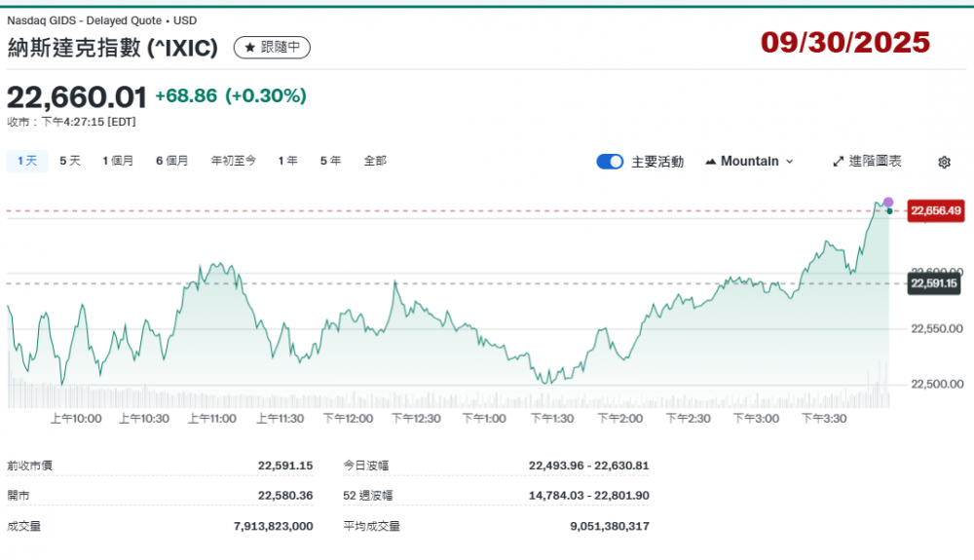Expand the Mountain chart type dropdown

click(x=748, y=162)
